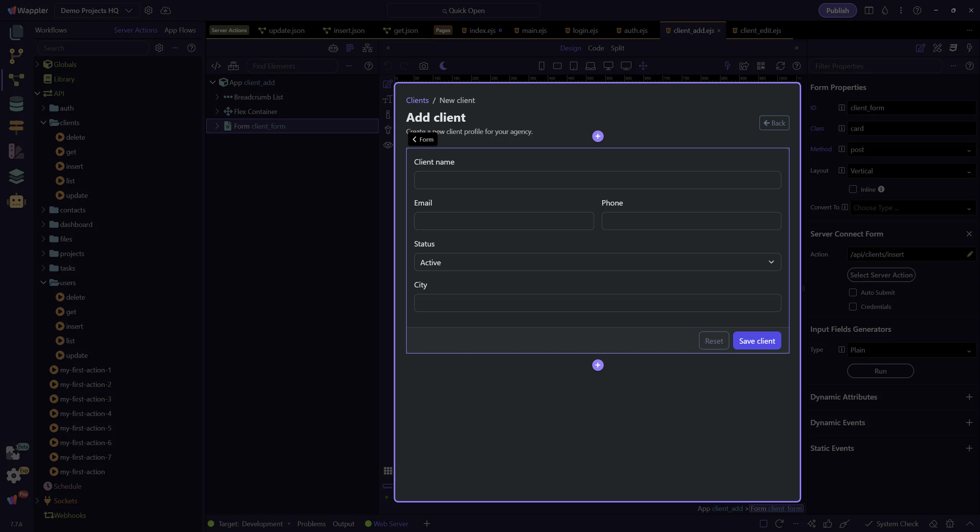Viewport: 980px width, 532px height.
Task: Enable the Inline checkbox
Action: 853,189
